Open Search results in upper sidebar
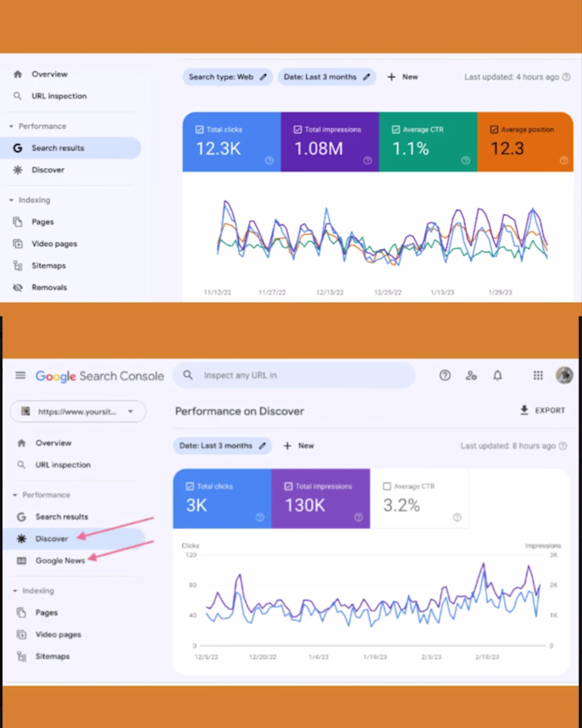The height and width of the screenshot is (728, 582). pyautogui.click(x=71, y=148)
